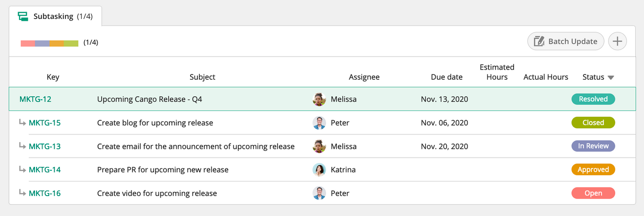This screenshot has width=644, height=216.
Task: Click Melissa's avatar on MKTG-12 row
Action: (x=319, y=99)
